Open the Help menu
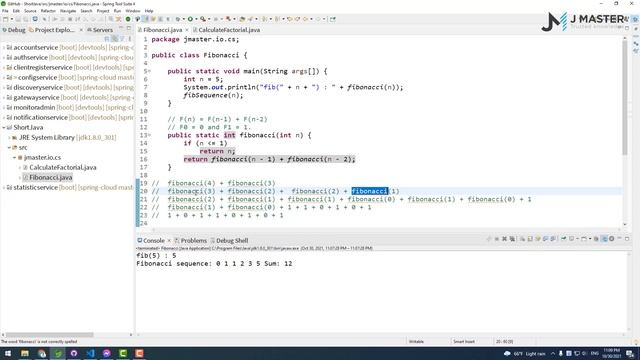 coord(149,11)
